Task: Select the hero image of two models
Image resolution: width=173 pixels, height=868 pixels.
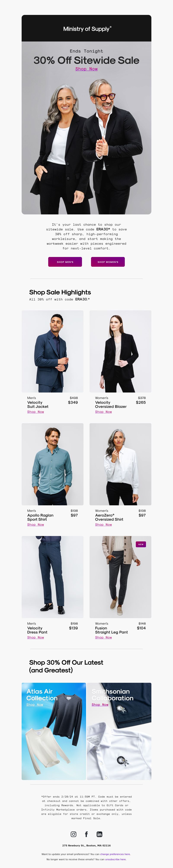Action: click(x=86, y=145)
